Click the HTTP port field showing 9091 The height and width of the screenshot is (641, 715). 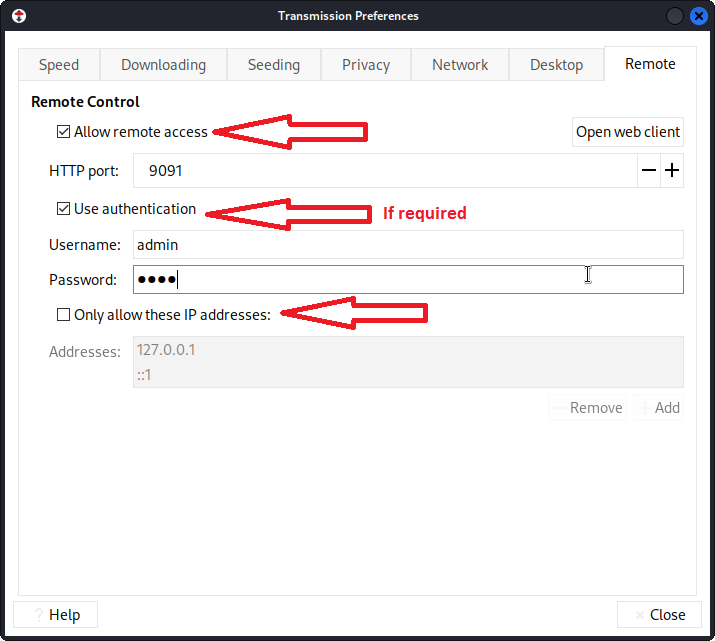click(x=385, y=171)
